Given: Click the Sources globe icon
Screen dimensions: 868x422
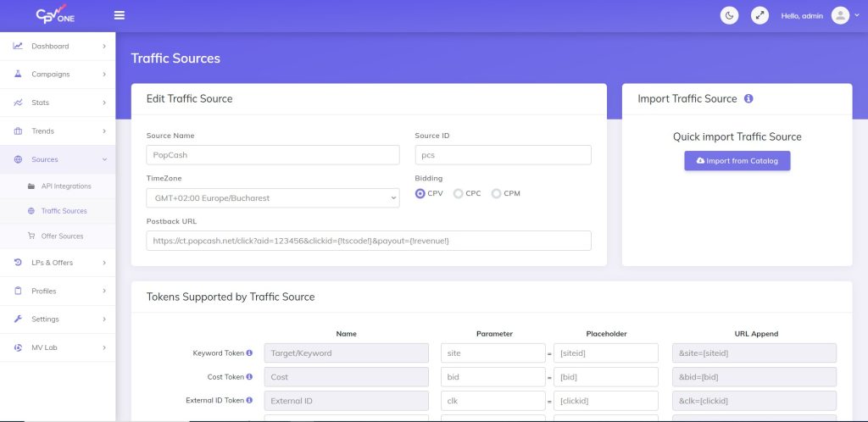Looking at the screenshot, I should (18, 159).
